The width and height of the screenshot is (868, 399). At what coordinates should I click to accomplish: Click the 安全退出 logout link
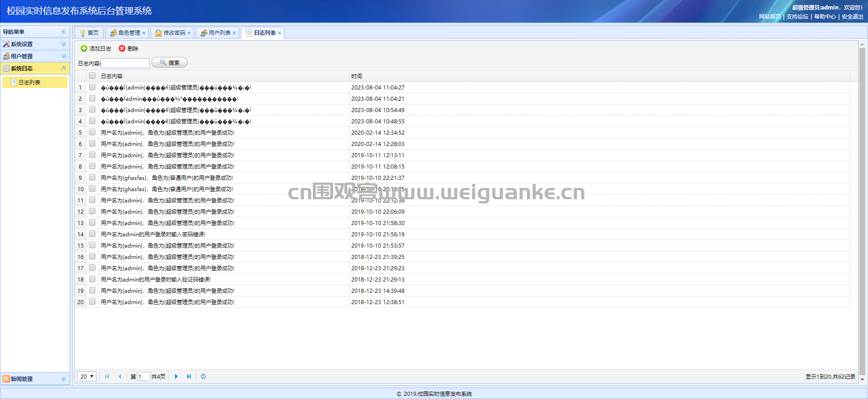[x=853, y=17]
